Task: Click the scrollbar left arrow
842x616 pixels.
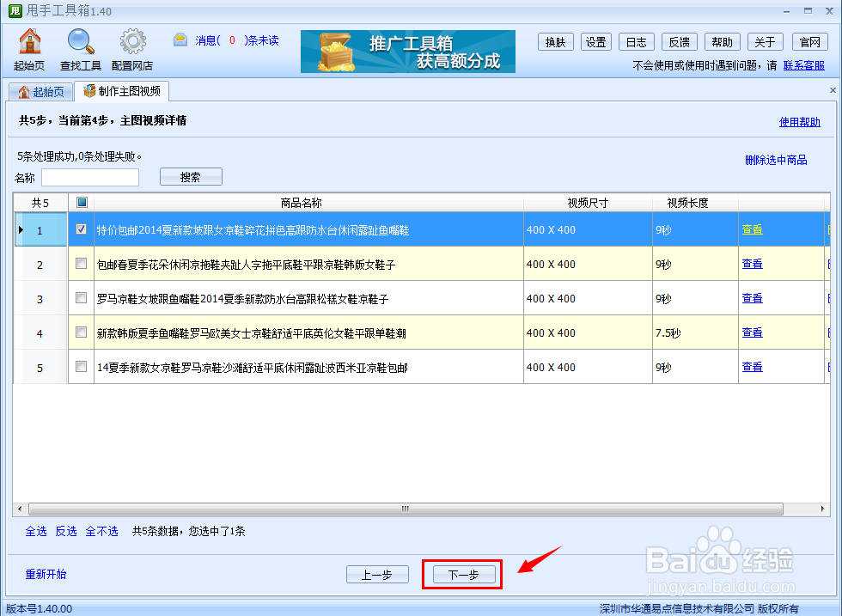Action: (x=20, y=509)
